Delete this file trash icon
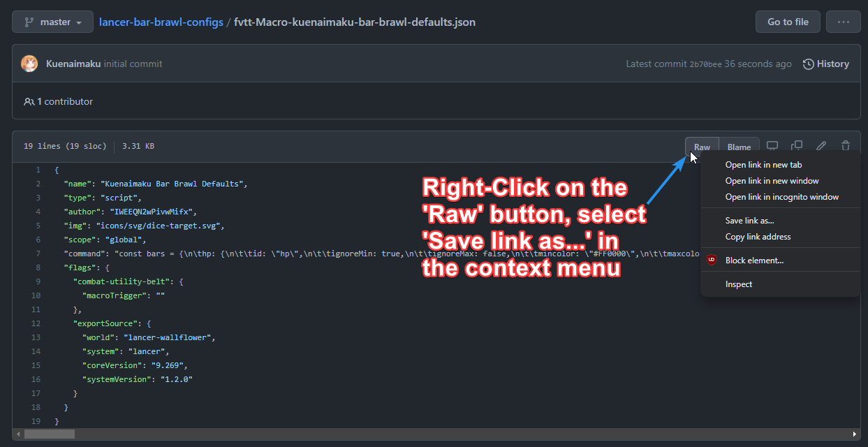 846,146
